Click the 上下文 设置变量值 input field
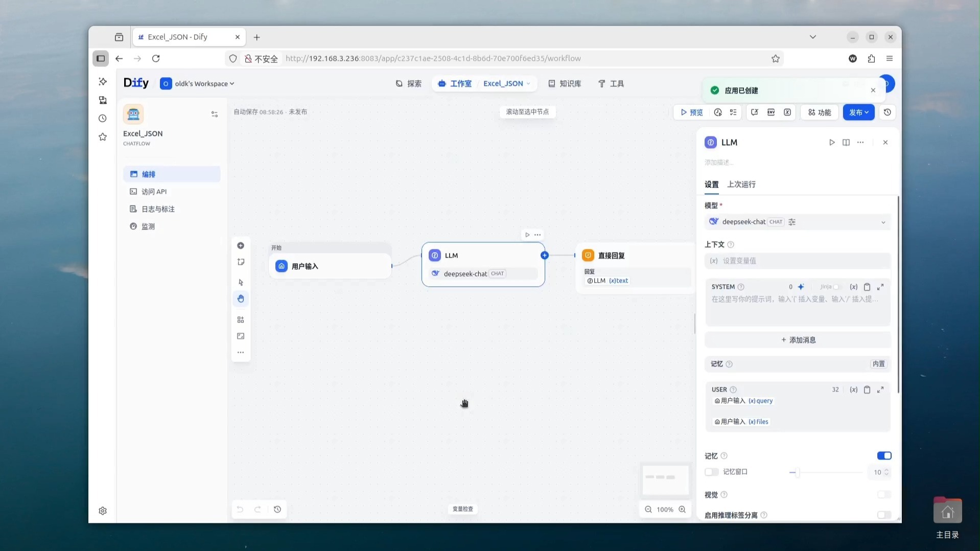Image resolution: width=980 pixels, height=551 pixels. 797,261
